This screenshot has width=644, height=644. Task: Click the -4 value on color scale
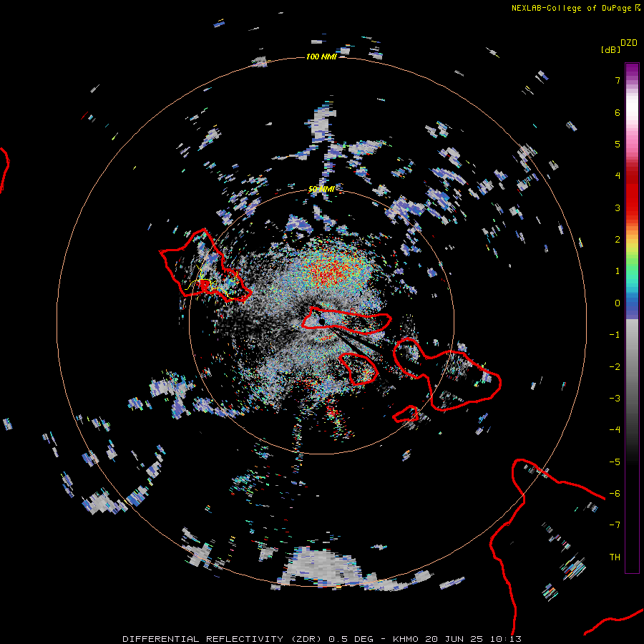coord(615,429)
